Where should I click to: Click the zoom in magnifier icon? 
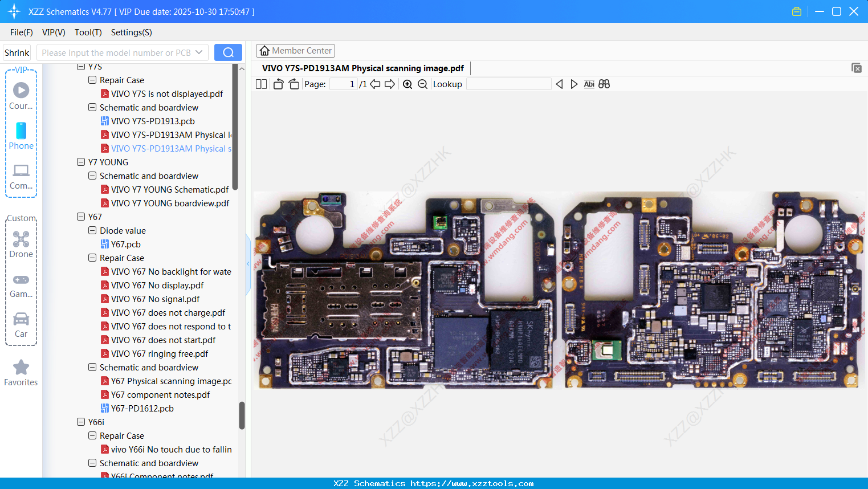[407, 84]
